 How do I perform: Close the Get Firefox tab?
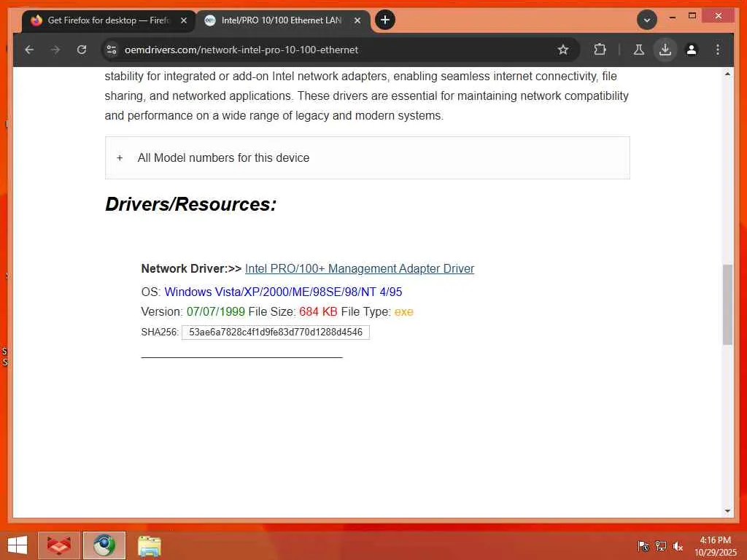[x=184, y=20]
